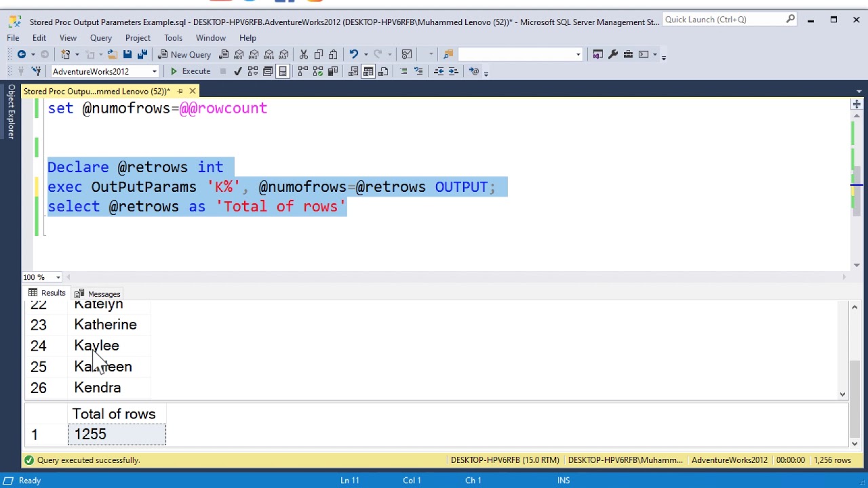Click the Save All icon

142,54
